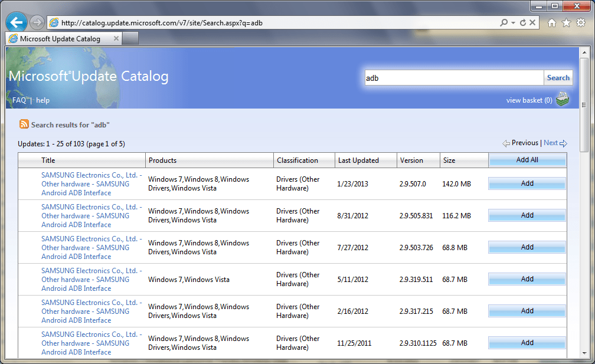This screenshot has width=595, height=364.
Task: Open the help link
Action: click(42, 100)
